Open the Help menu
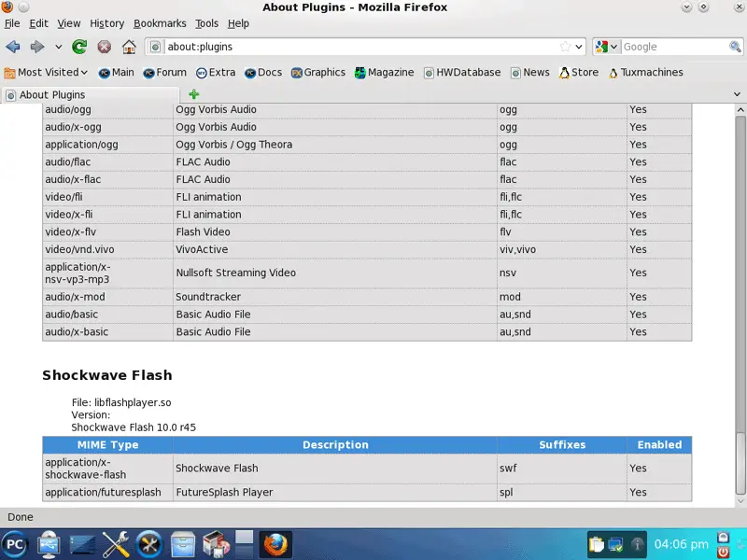 238,23
